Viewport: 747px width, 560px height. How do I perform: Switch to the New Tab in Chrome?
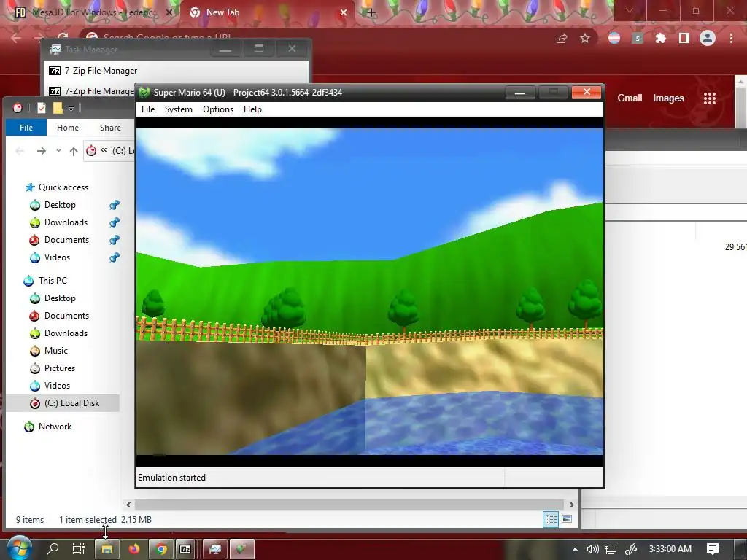tap(267, 12)
